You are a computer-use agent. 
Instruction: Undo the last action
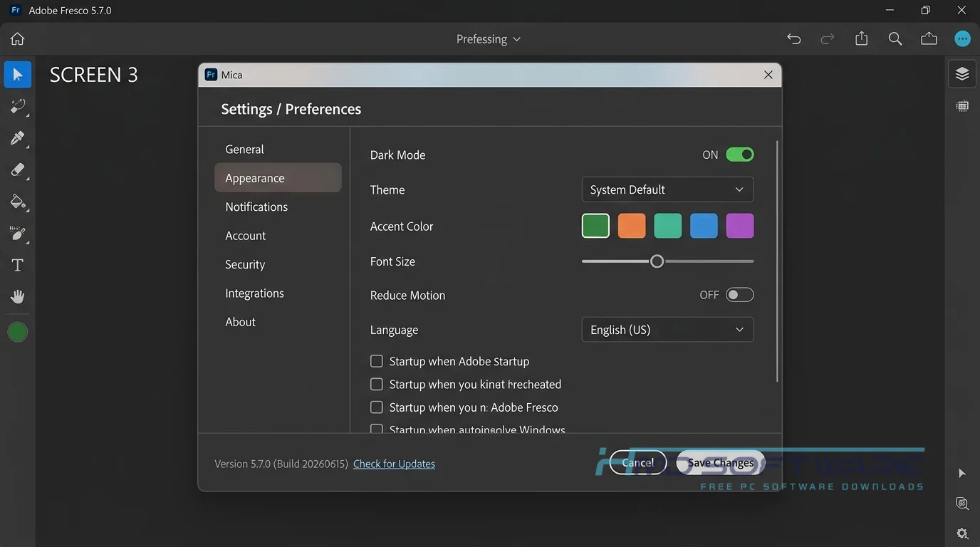[x=793, y=39]
